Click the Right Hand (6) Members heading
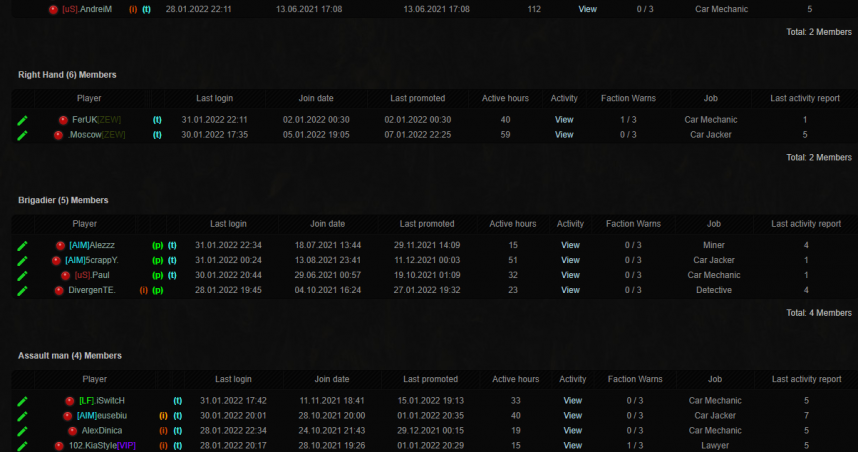This screenshot has width=858, height=452. [x=67, y=75]
